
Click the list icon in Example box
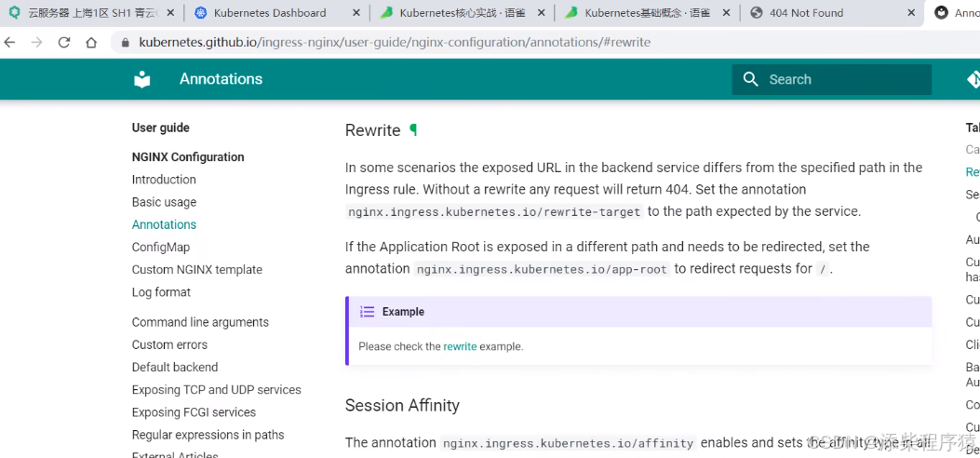pos(368,312)
